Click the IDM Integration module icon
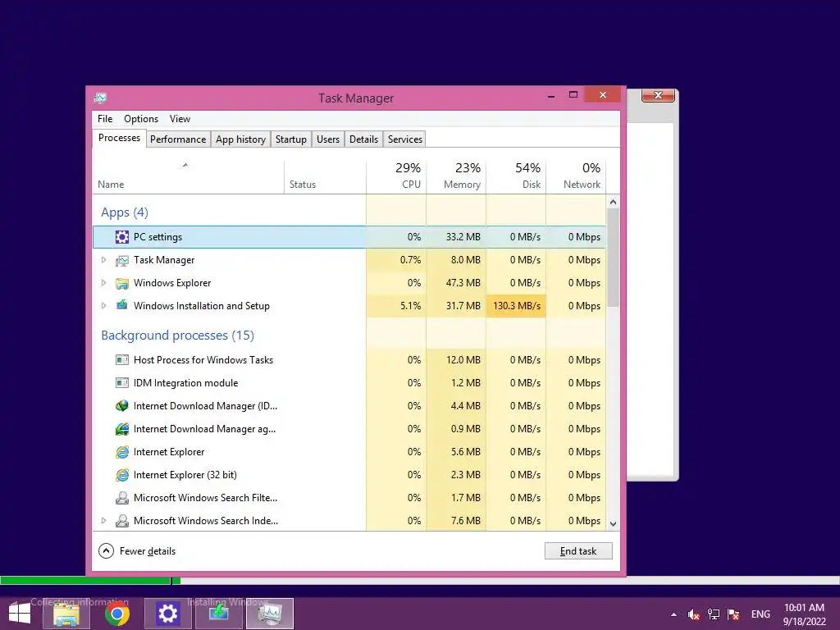 click(x=122, y=383)
